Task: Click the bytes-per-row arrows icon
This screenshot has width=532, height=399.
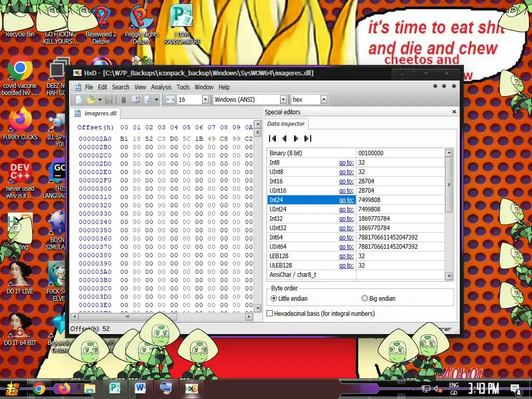Action: pyautogui.click(x=170, y=99)
